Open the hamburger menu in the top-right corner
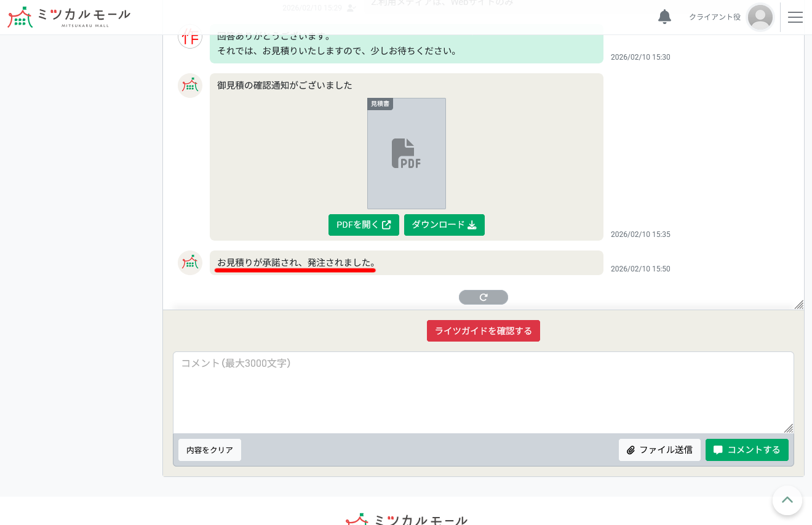The image size is (812, 525). 795,17
